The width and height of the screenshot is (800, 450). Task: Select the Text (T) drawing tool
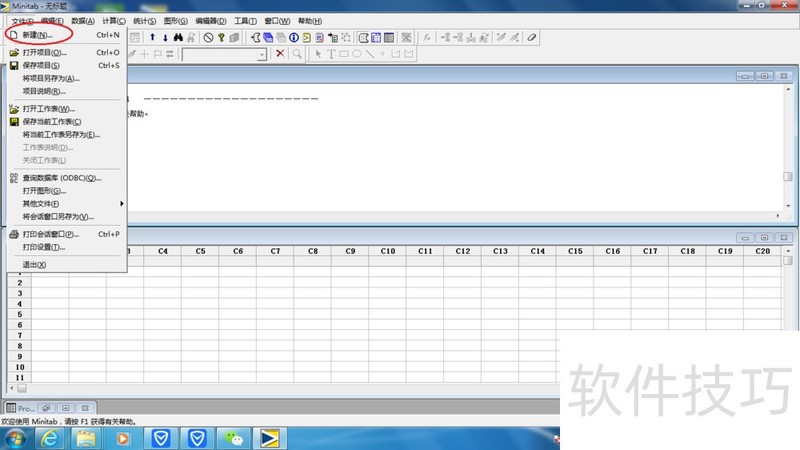331,54
